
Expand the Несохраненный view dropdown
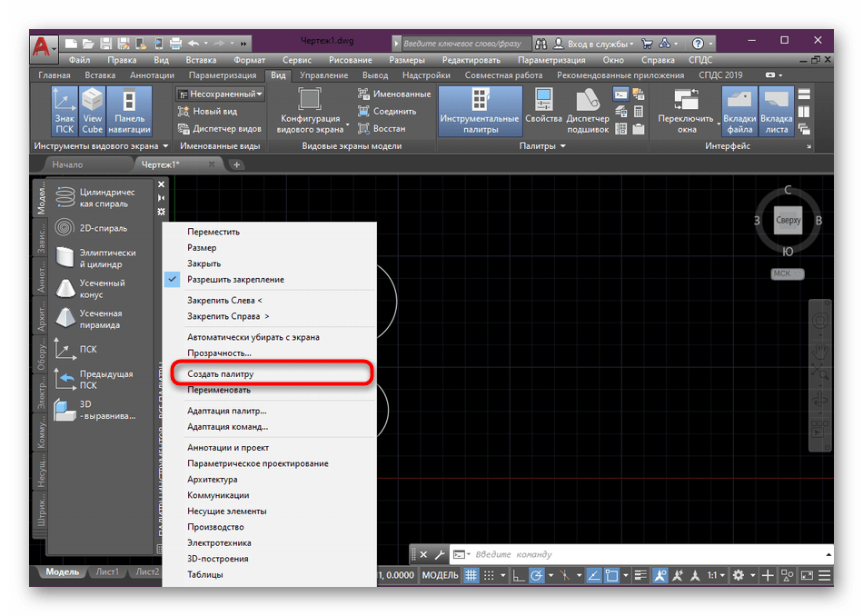221,94
